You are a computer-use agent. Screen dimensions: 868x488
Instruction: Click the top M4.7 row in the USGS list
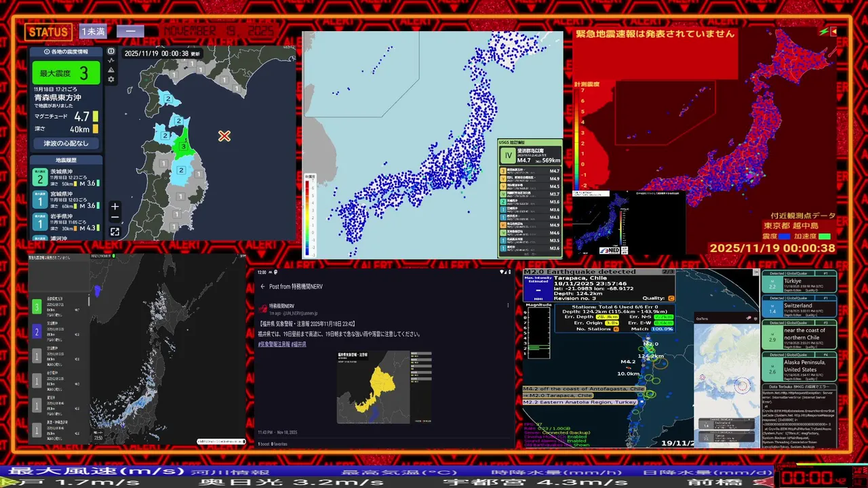530,171
